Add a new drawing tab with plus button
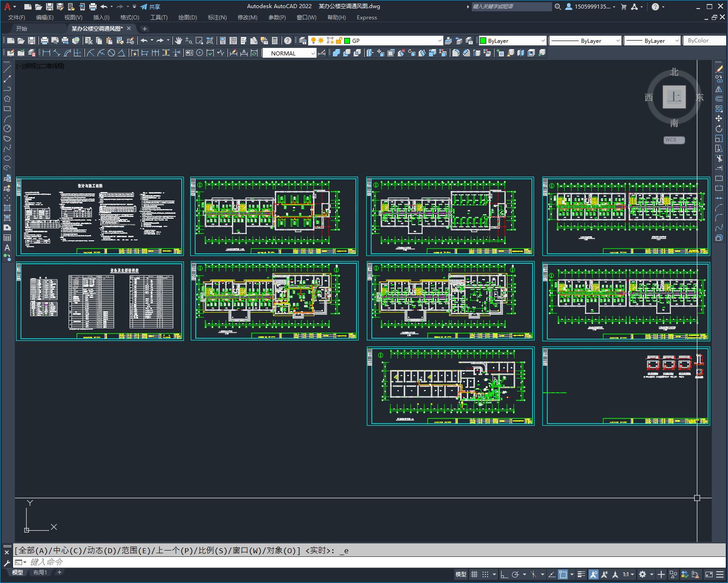The image size is (728, 583). pos(145,28)
